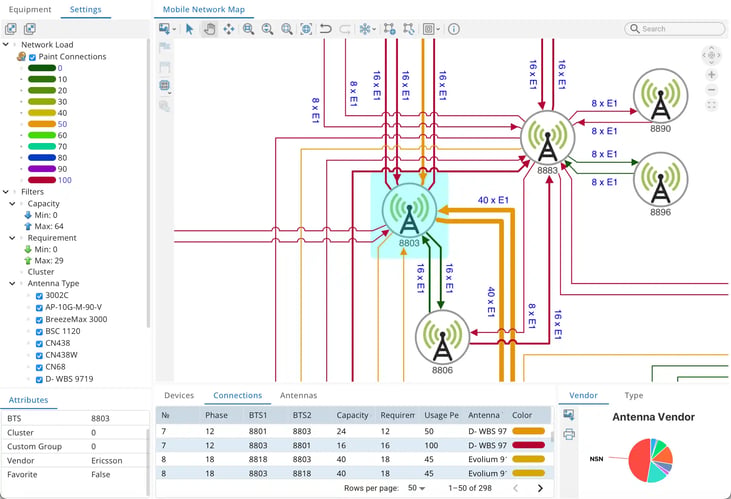This screenshot has width=731, height=499.
Task: Click the fit-to-screen globe icon
Action: click(x=306, y=29)
